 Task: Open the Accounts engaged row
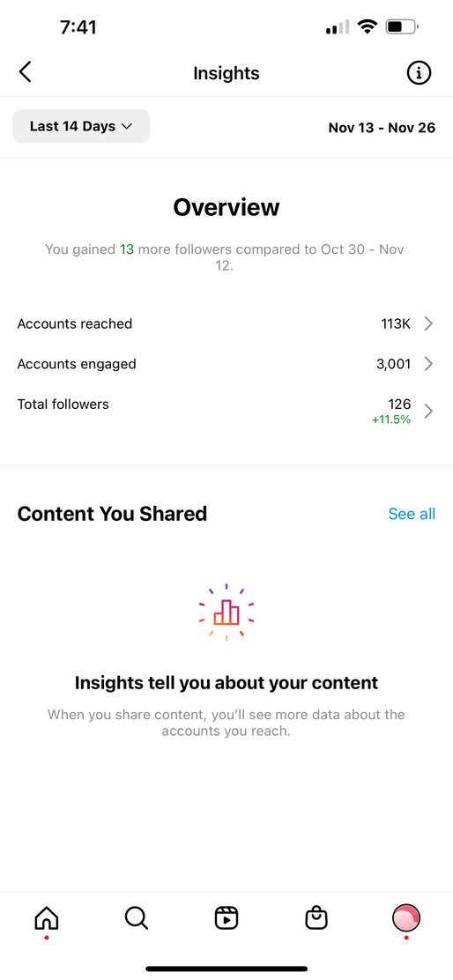pyautogui.click(x=226, y=364)
